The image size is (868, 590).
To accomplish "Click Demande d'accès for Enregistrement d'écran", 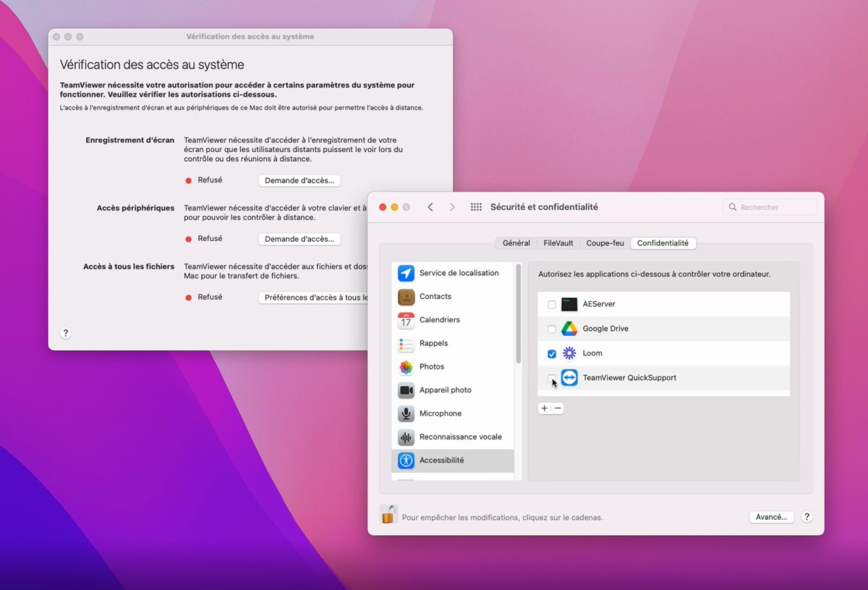I will [299, 180].
